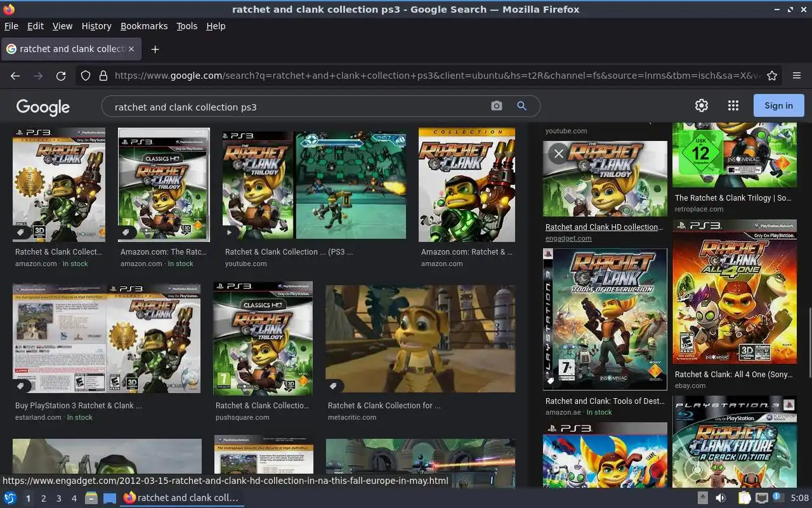Open the View menu

62,26
